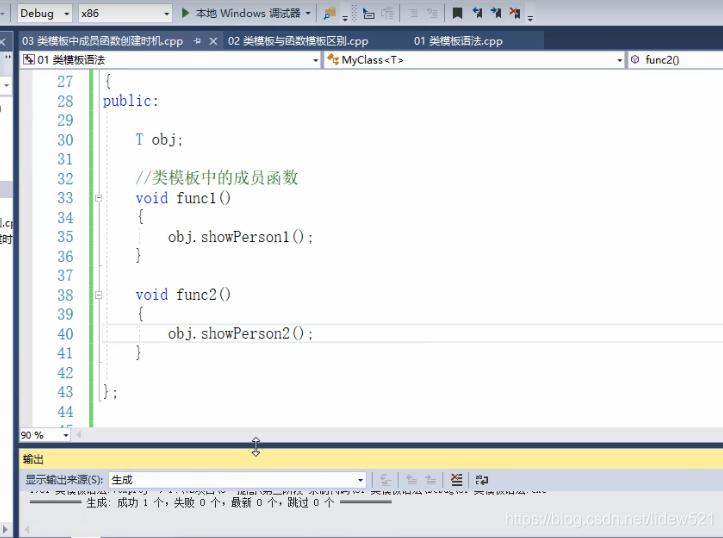Collapse the func2() code block

click(x=98, y=295)
